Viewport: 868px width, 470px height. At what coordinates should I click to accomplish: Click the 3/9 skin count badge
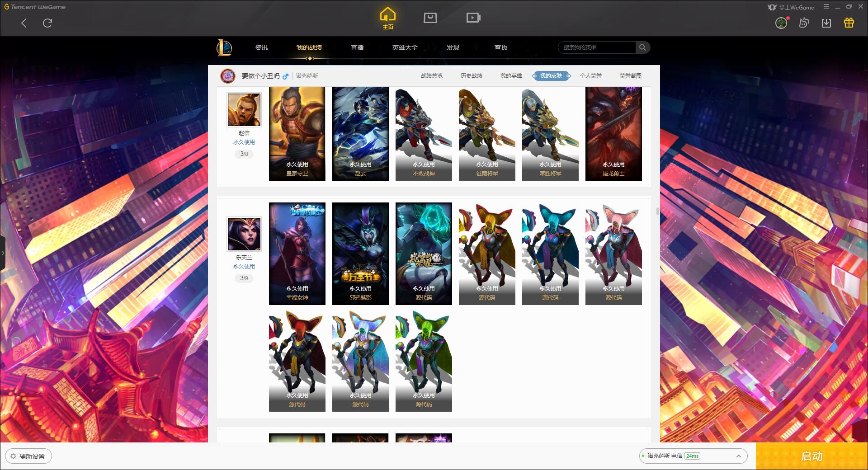244,278
